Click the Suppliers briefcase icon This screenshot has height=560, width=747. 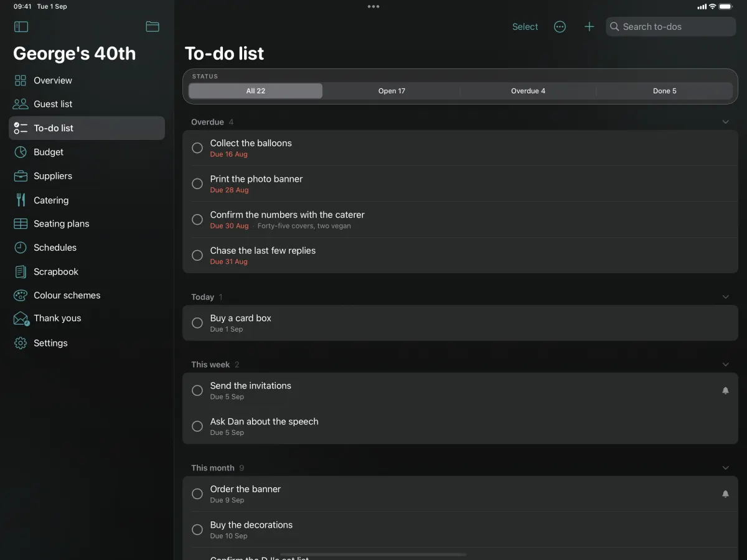[21, 176]
